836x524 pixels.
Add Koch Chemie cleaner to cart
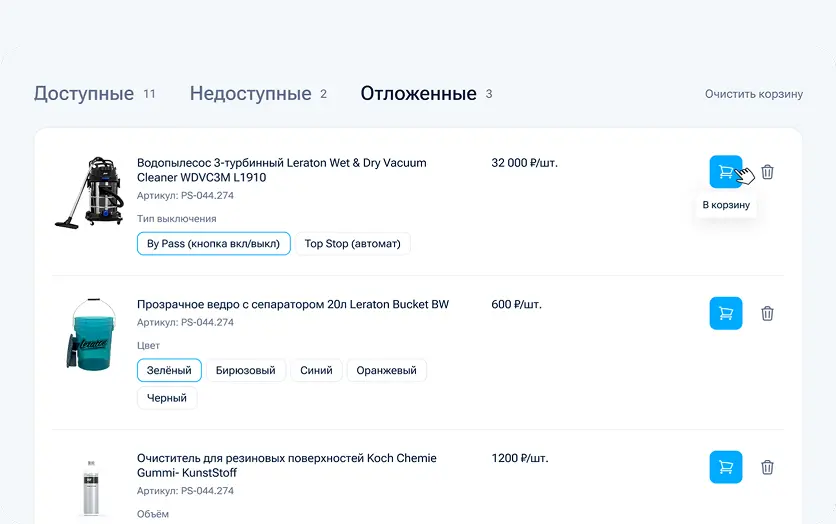coord(726,467)
